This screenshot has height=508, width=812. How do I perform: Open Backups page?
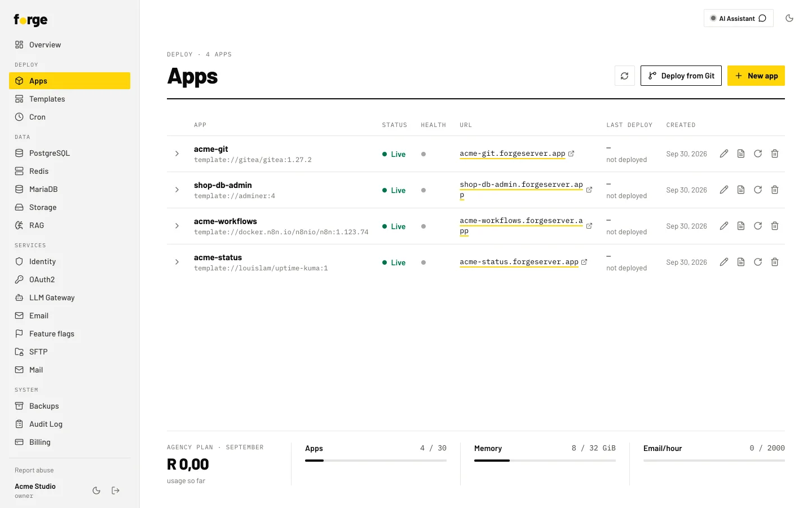(70, 406)
